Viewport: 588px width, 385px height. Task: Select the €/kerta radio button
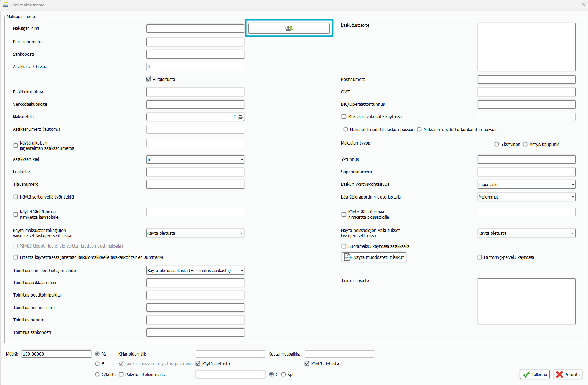[x=97, y=374]
